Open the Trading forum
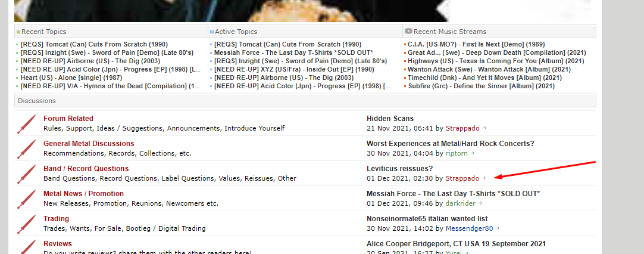Image resolution: width=644 pixels, height=254 pixels. point(57,219)
